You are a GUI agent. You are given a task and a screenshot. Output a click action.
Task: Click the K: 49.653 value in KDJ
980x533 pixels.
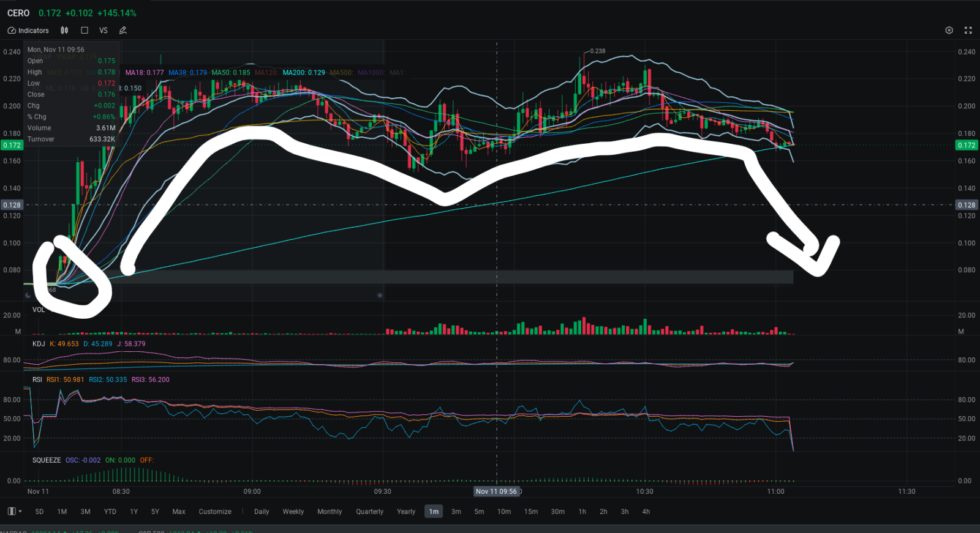coord(64,344)
